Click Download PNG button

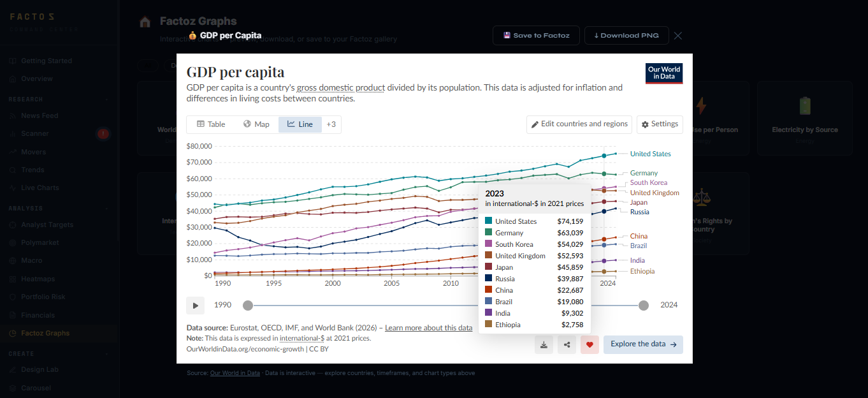point(626,36)
